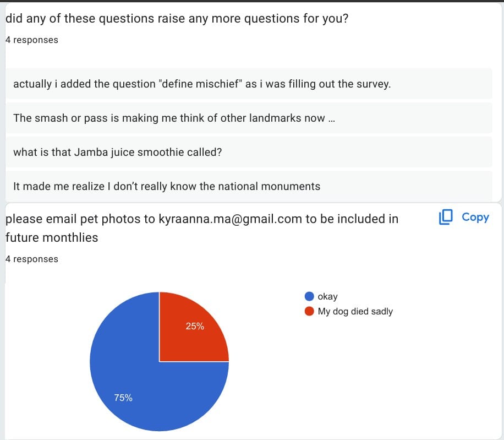Viewport: 504px width, 440px height.
Task: Click the 75% label on the pie chart
Action: (x=123, y=398)
